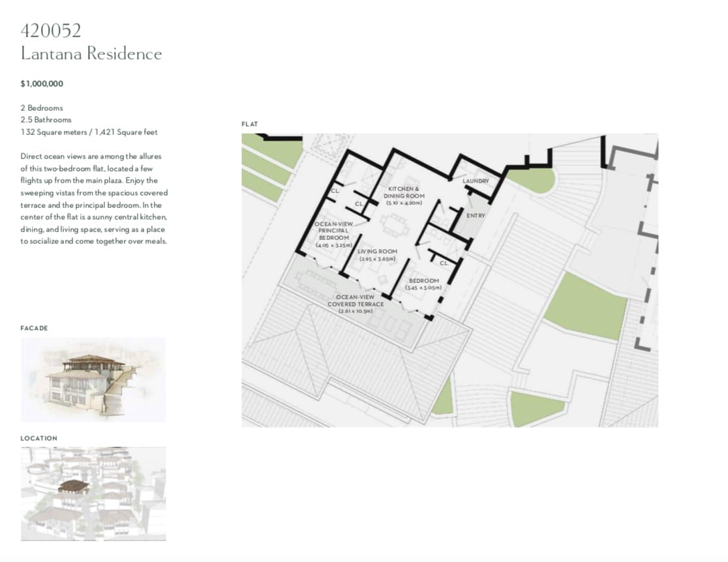Click the Laundry room label

click(475, 181)
